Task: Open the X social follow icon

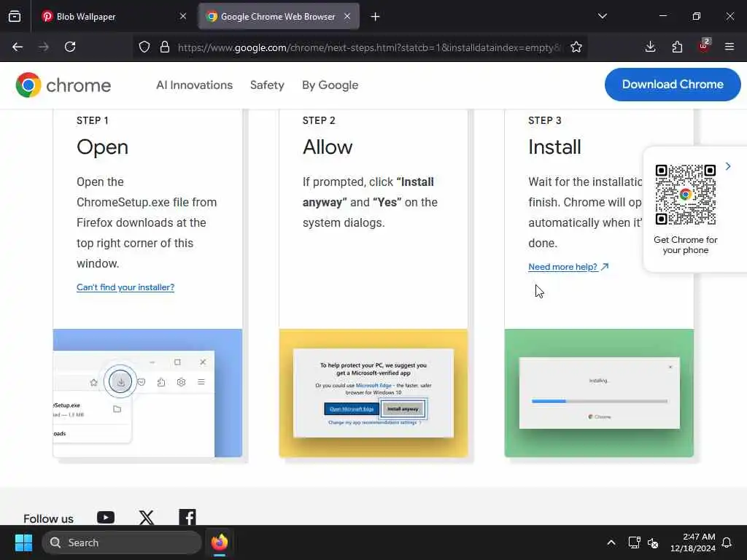Action: coord(147,518)
